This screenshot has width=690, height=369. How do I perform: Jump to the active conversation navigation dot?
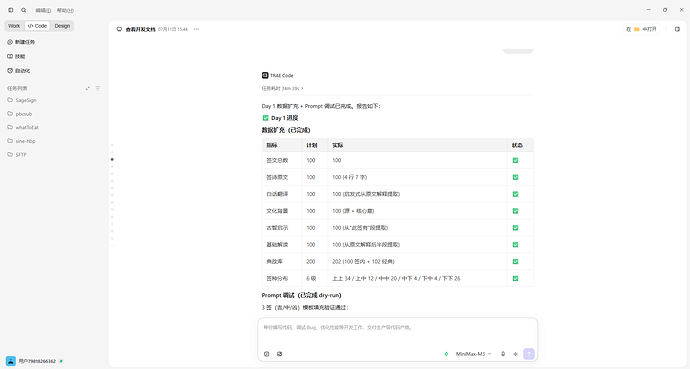tap(112, 159)
